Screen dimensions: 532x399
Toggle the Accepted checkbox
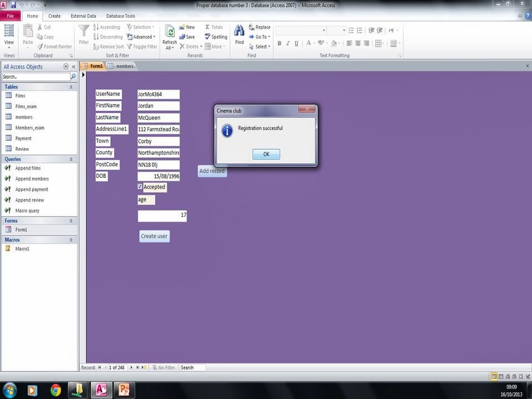(x=140, y=186)
